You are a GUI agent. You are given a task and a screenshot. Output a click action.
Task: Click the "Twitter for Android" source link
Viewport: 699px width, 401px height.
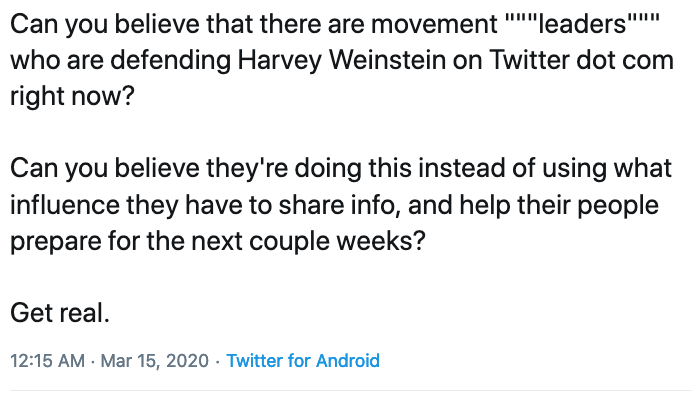(303, 361)
